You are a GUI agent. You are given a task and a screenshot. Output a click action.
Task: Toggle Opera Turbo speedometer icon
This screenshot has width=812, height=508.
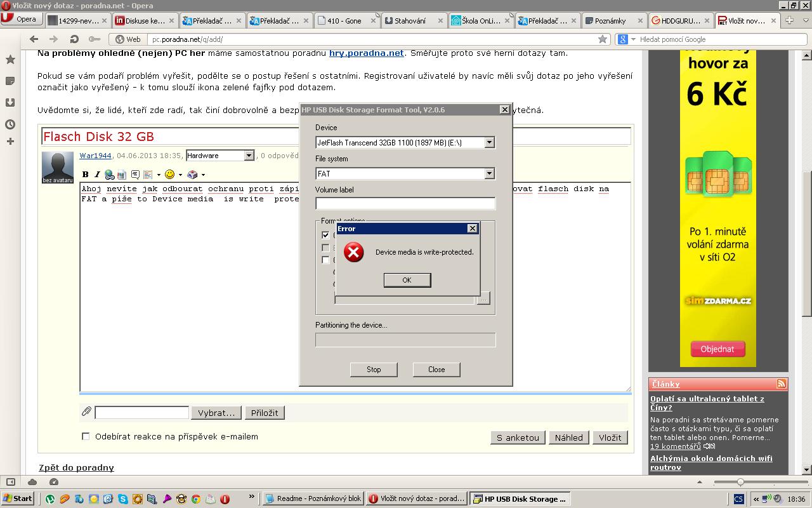pyautogui.click(x=54, y=482)
